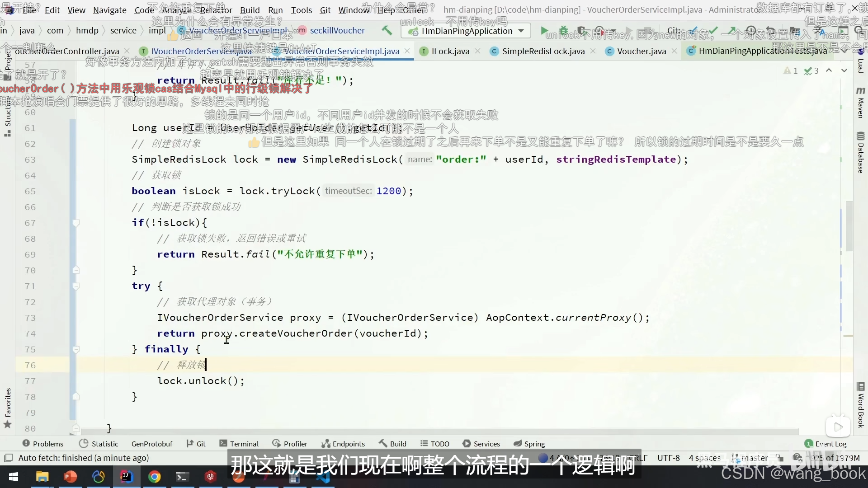
Task: Collapse the if block on line 67
Action: 76,223
